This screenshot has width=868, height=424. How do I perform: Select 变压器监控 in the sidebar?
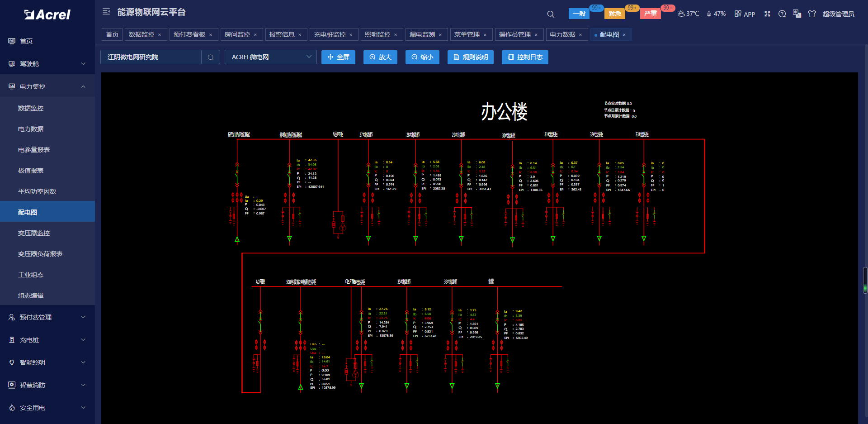pos(34,233)
